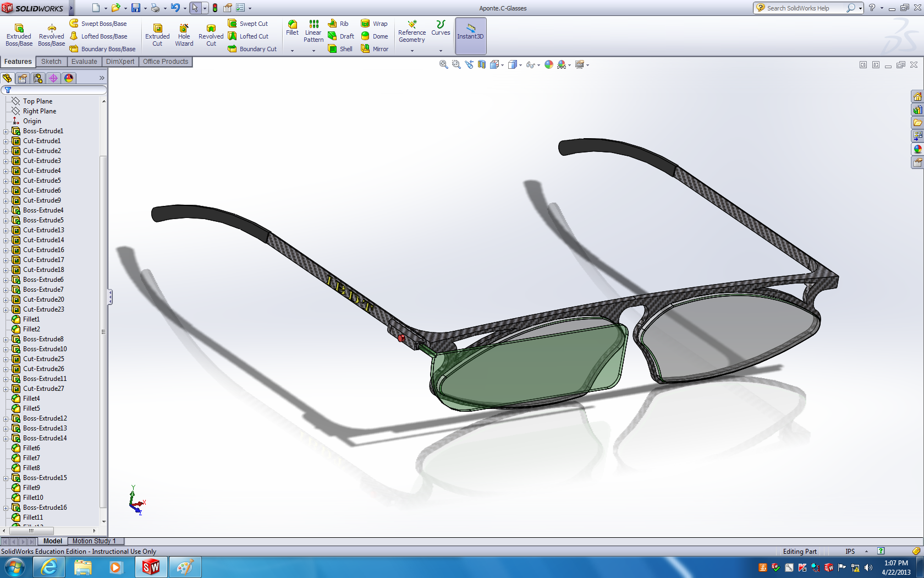Expand the Boss-Extrude1 feature node
924x578 pixels.
(x=6, y=131)
